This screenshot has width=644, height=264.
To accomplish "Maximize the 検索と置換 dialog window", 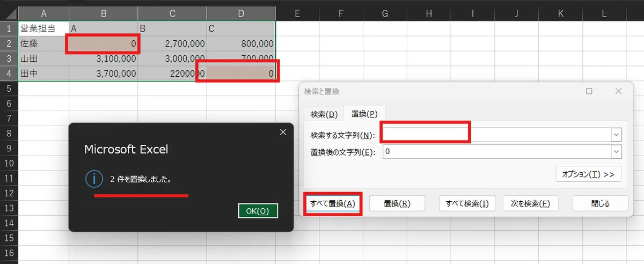I will coord(589,91).
